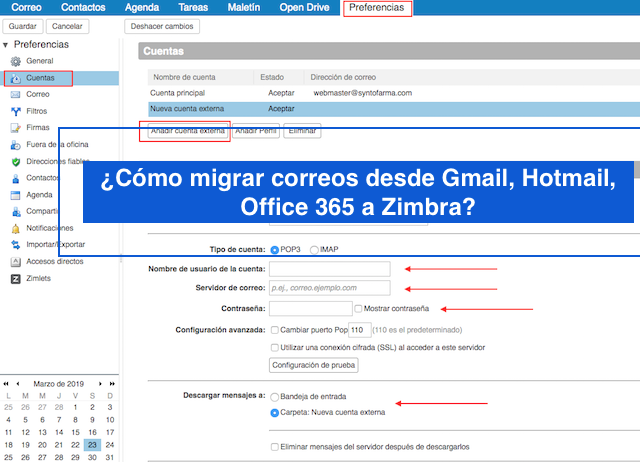Click the Contactos person icon
This screenshot has height=462, width=640.
click(x=16, y=178)
